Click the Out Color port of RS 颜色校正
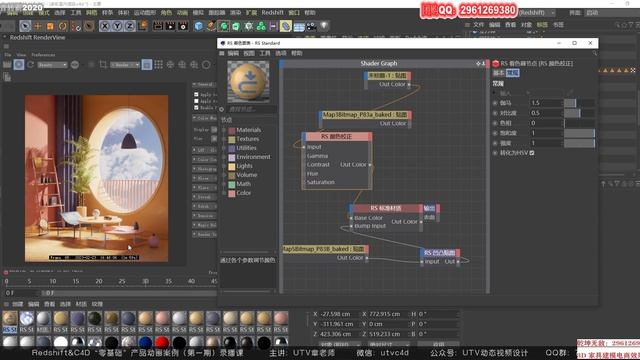The height and width of the screenshot is (360, 640). (x=370, y=164)
